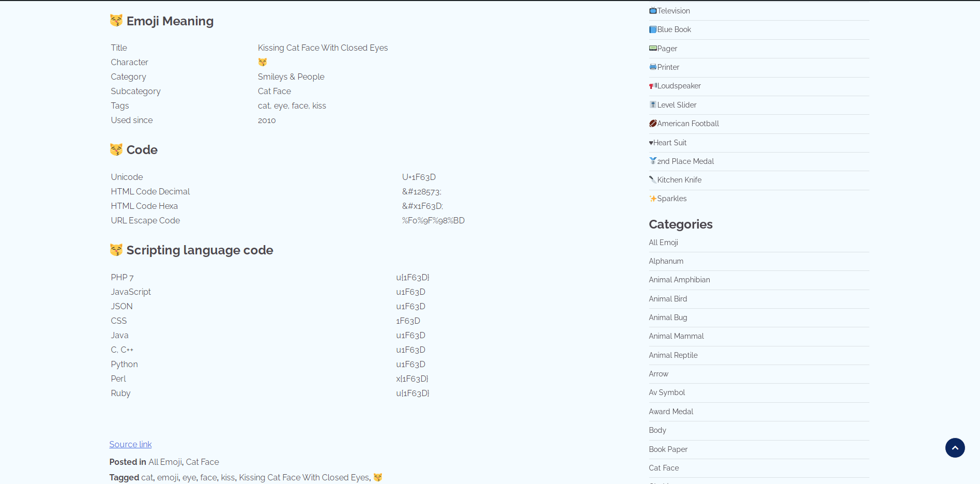Click the Sparkles emoji icon
The width and height of the screenshot is (980, 484).
(x=653, y=199)
